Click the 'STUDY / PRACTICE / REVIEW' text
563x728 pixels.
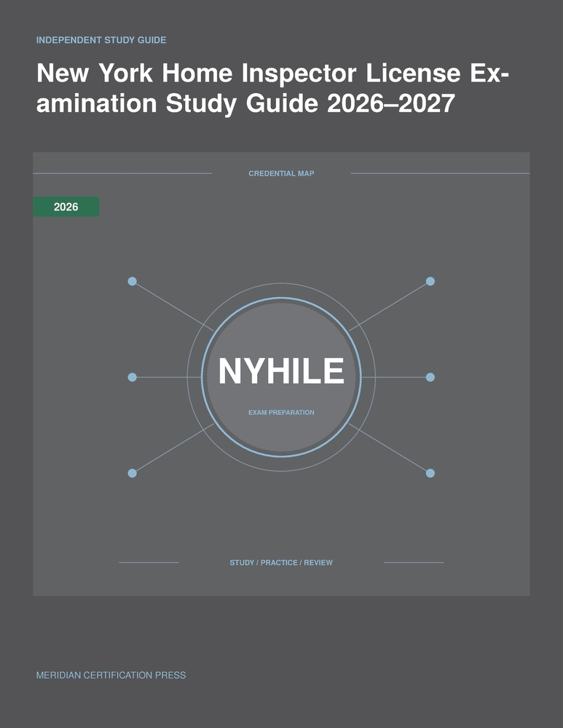tap(281, 562)
